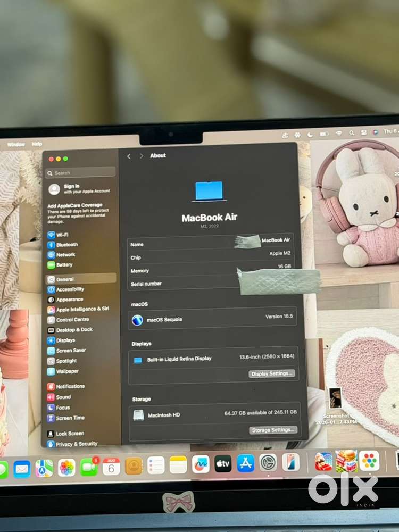Open Control Centre settings in sidebar
Viewport: 399px width, 532px height.
68,320
